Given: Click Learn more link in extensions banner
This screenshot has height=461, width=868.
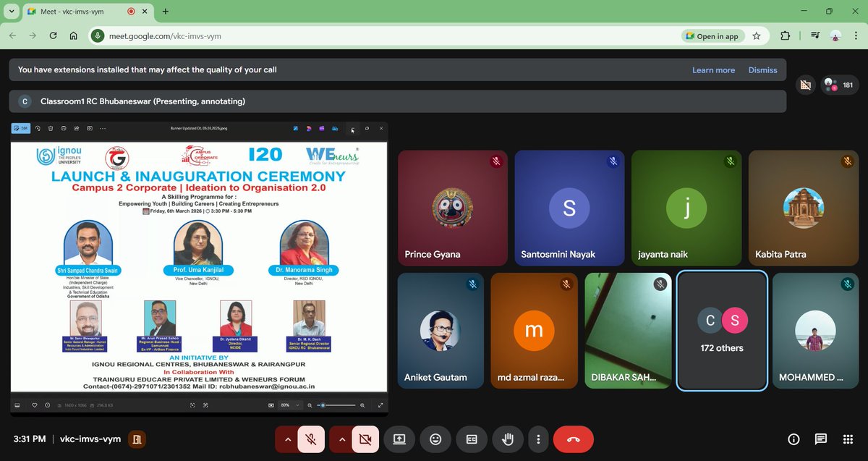Looking at the screenshot, I should [x=713, y=70].
